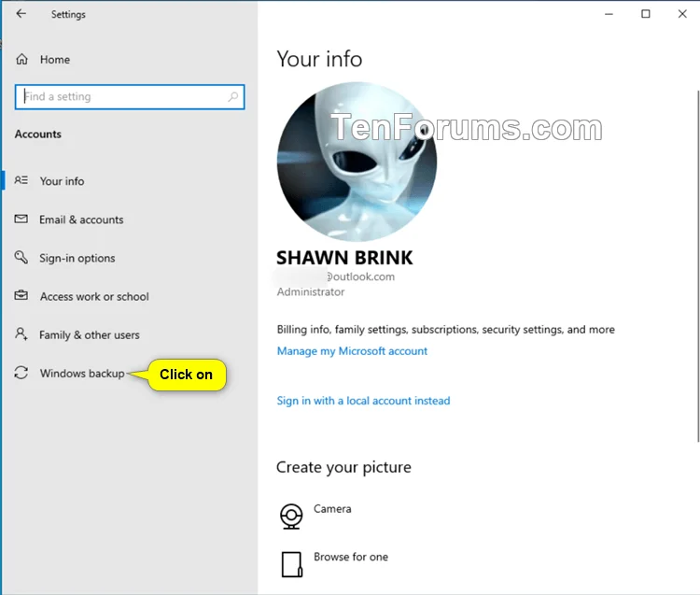Screen dimensions: 700x595
Task: Choose Camera to create your picture
Action: tap(332, 509)
